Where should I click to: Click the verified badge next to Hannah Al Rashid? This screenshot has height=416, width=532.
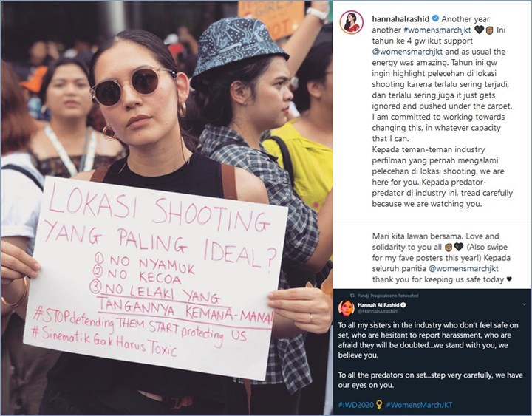(403, 304)
